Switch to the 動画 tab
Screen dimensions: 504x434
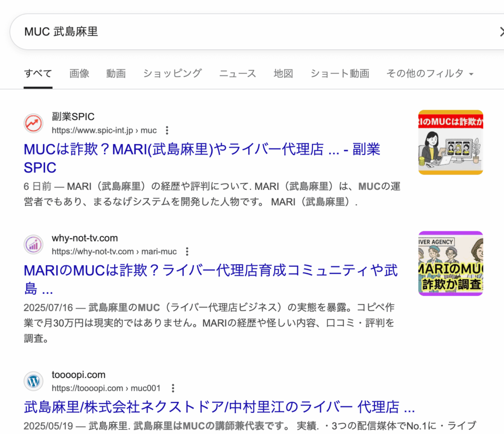116,74
